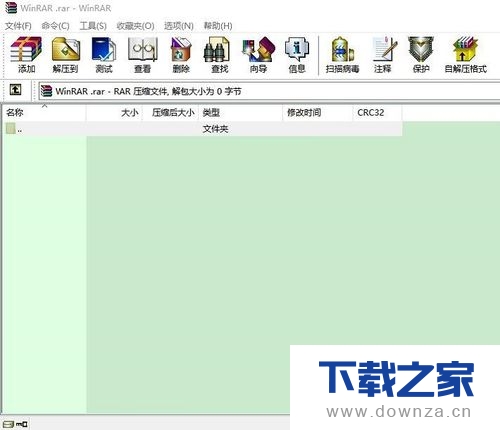Click the 文件夹 type cell
Viewport: 500px width, 430px height.
(215, 129)
